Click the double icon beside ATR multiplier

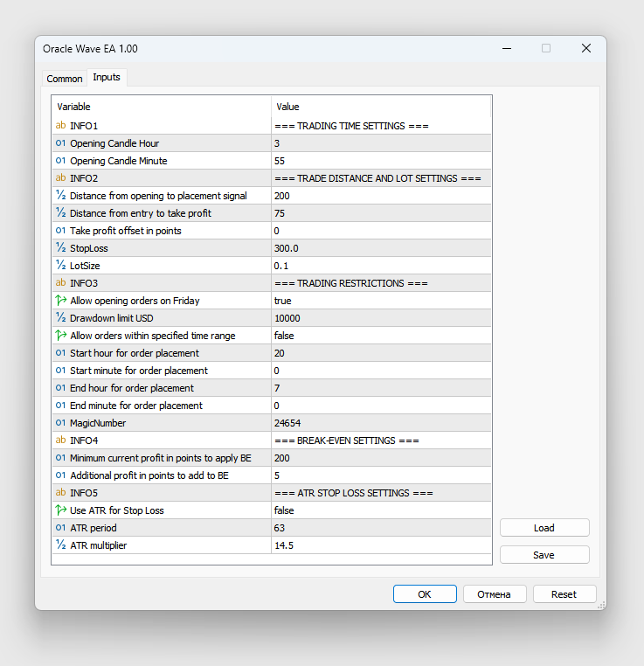[61, 545]
